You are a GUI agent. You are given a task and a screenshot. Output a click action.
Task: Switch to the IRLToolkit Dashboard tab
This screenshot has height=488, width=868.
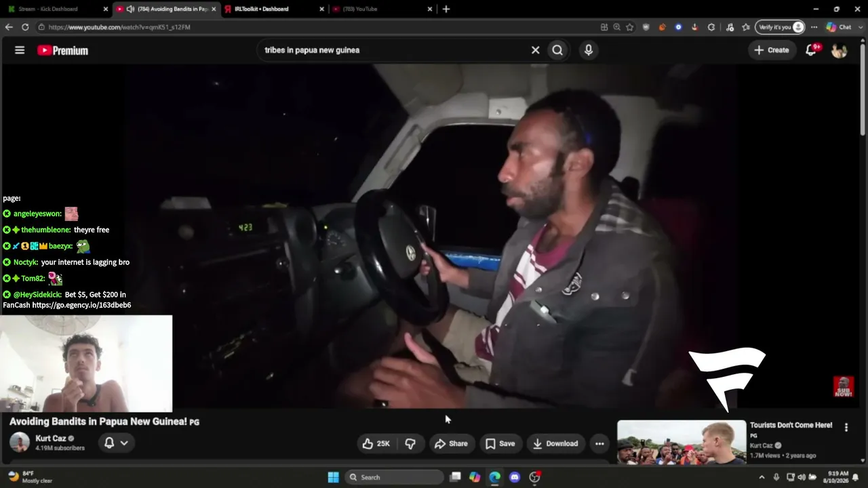tap(274, 9)
